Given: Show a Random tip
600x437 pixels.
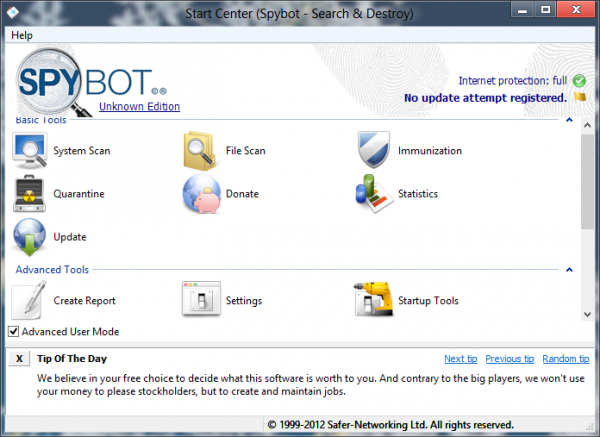Looking at the screenshot, I should (566, 359).
